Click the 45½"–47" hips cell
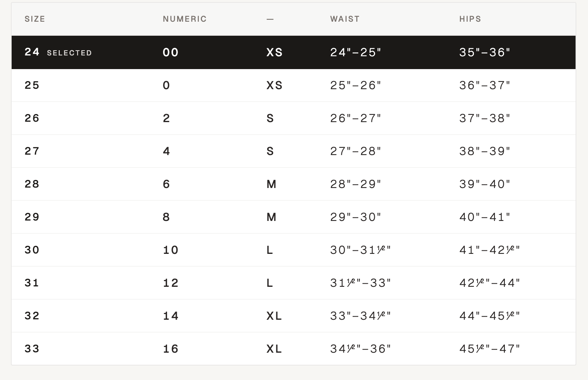 point(490,349)
